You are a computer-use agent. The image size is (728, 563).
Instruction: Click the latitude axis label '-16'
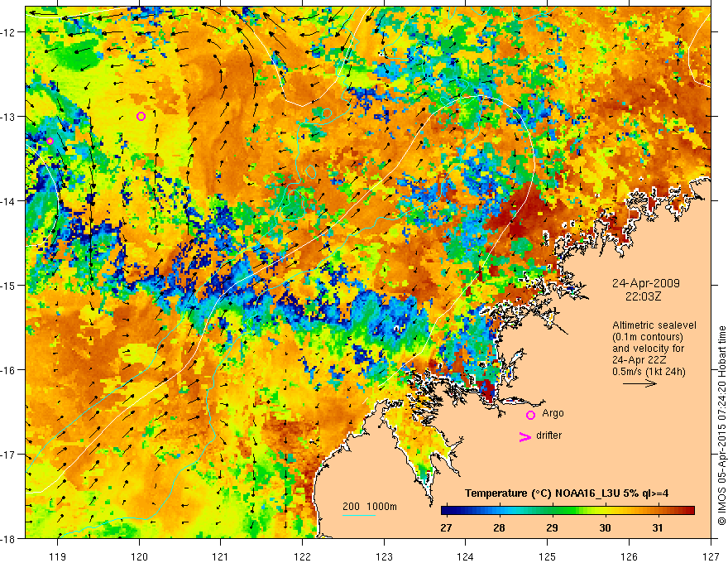(9, 370)
